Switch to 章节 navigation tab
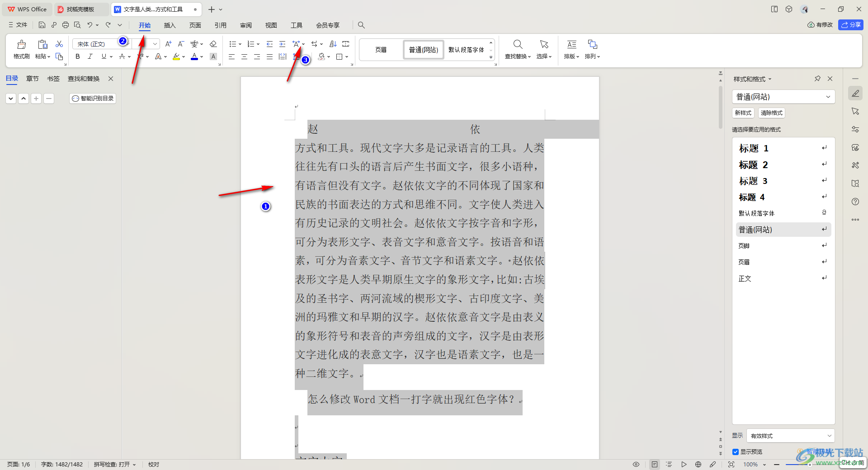868x470 pixels. coord(33,79)
